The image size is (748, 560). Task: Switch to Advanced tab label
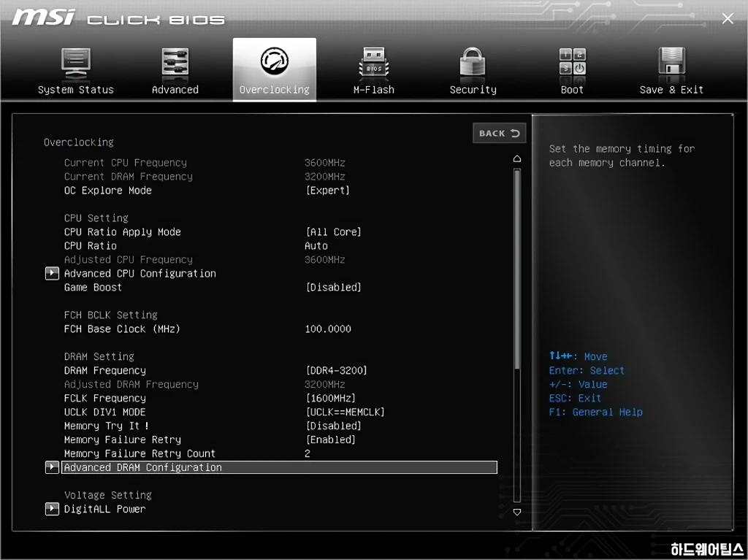(x=175, y=90)
